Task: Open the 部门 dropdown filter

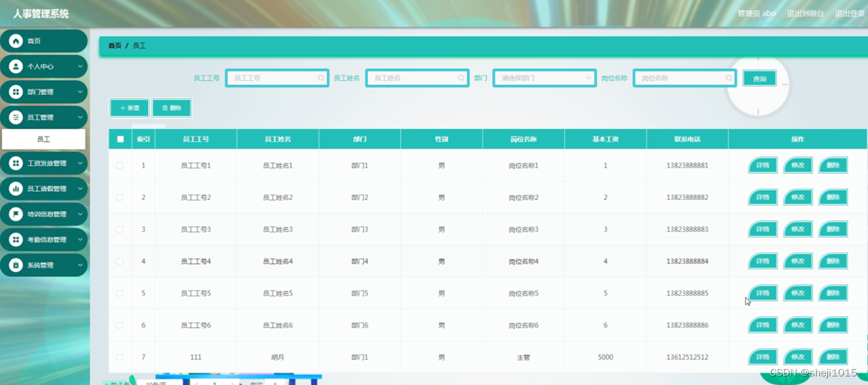Action: tap(544, 78)
